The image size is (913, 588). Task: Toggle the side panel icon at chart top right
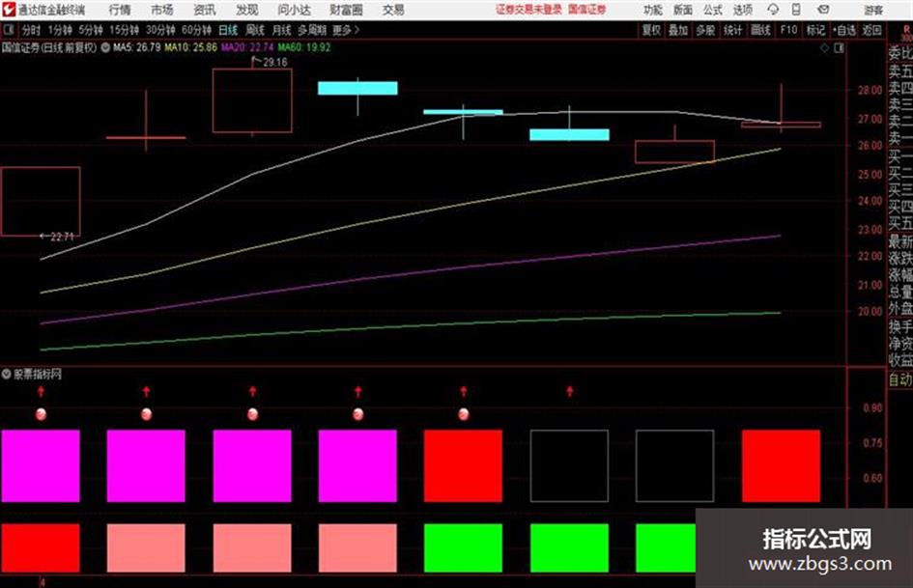(839, 48)
